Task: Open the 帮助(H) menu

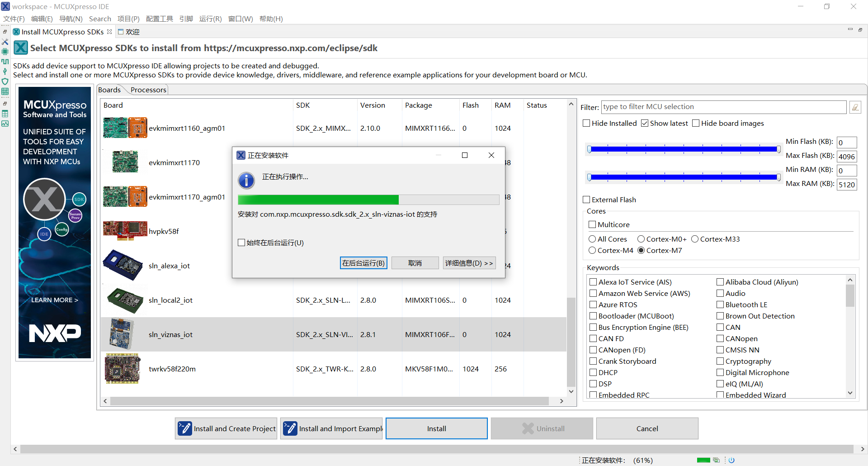Action: [271, 19]
